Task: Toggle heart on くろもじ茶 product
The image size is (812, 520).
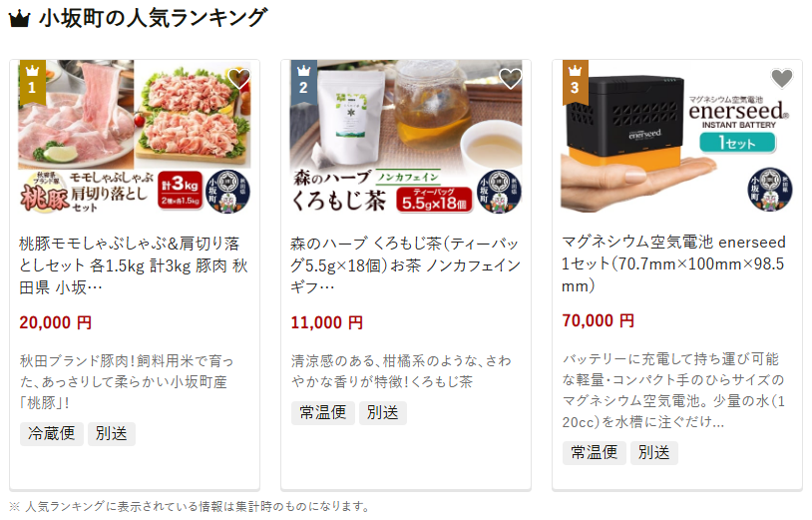Action: click(510, 78)
